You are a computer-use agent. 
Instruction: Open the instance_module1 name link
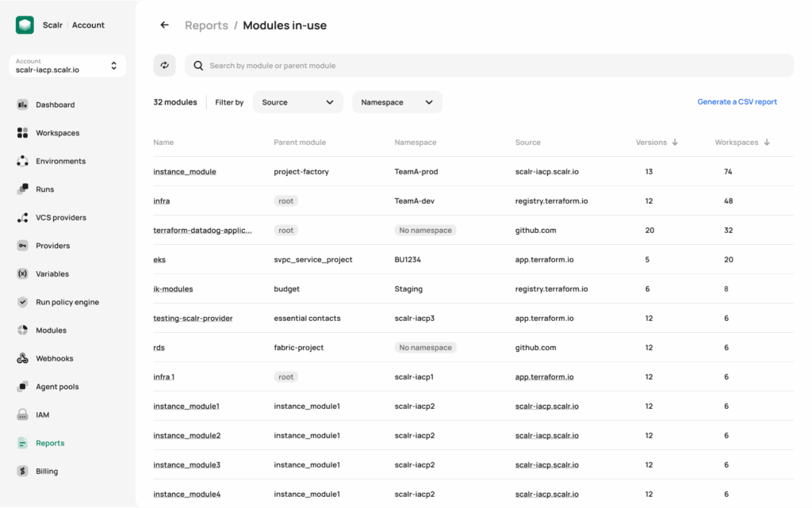[x=186, y=406]
